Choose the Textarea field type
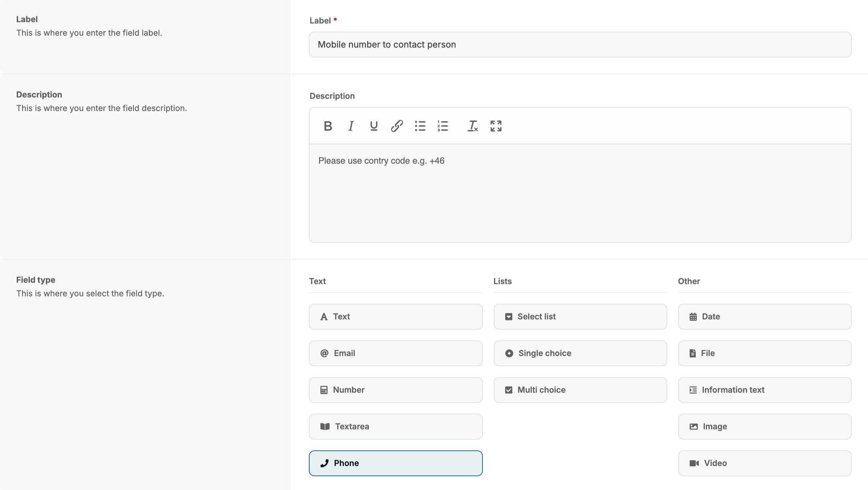The image size is (868, 490). click(x=395, y=427)
